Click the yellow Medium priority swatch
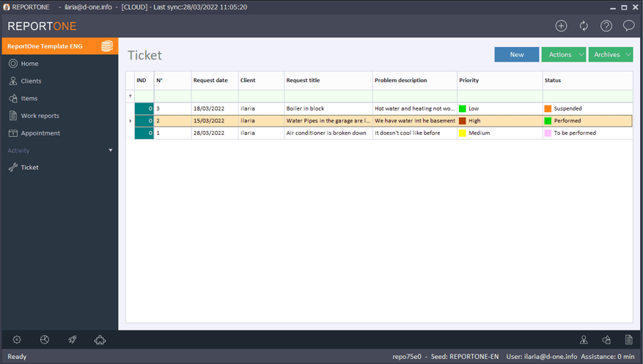 tap(463, 133)
